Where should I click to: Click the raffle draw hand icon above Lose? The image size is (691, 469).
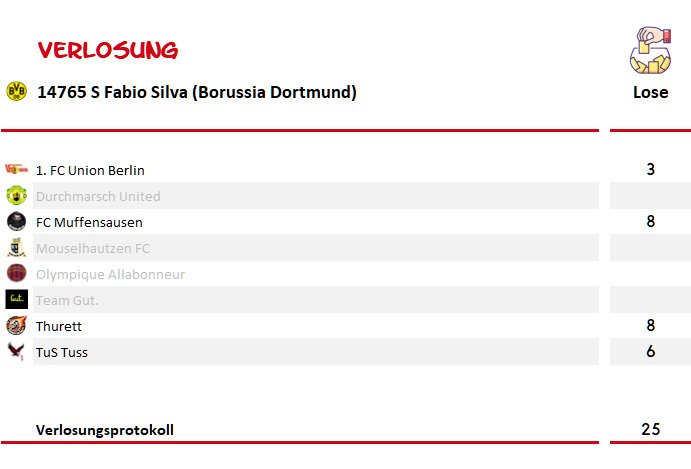[650, 50]
